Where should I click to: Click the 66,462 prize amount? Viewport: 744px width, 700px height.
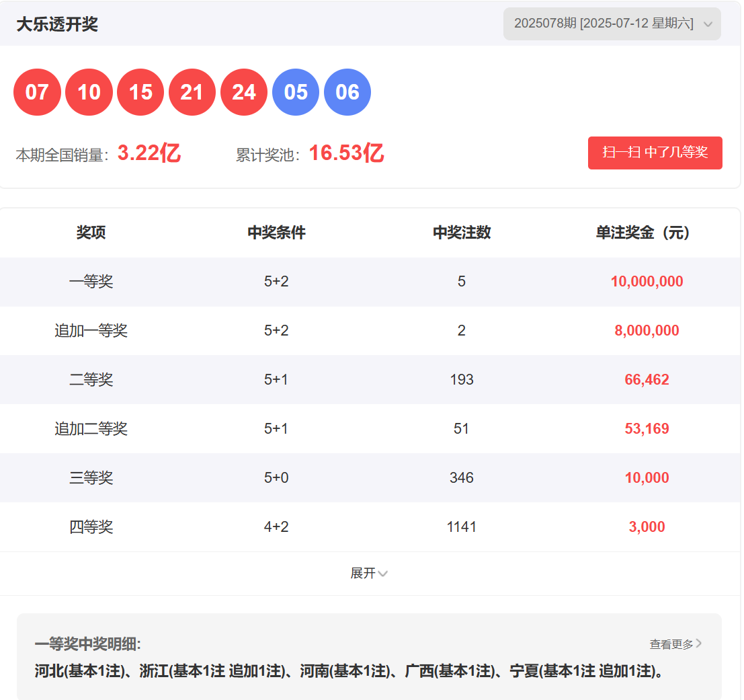(647, 380)
